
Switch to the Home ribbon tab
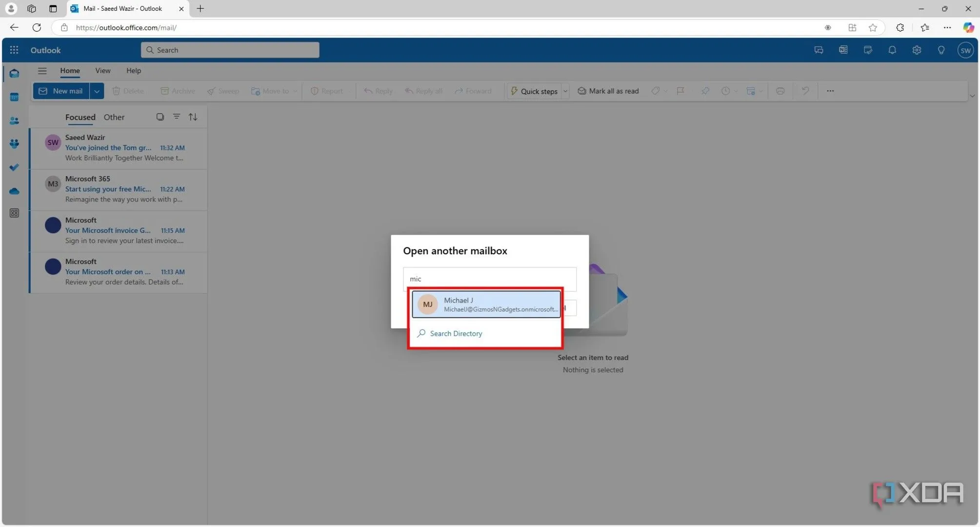[70, 71]
